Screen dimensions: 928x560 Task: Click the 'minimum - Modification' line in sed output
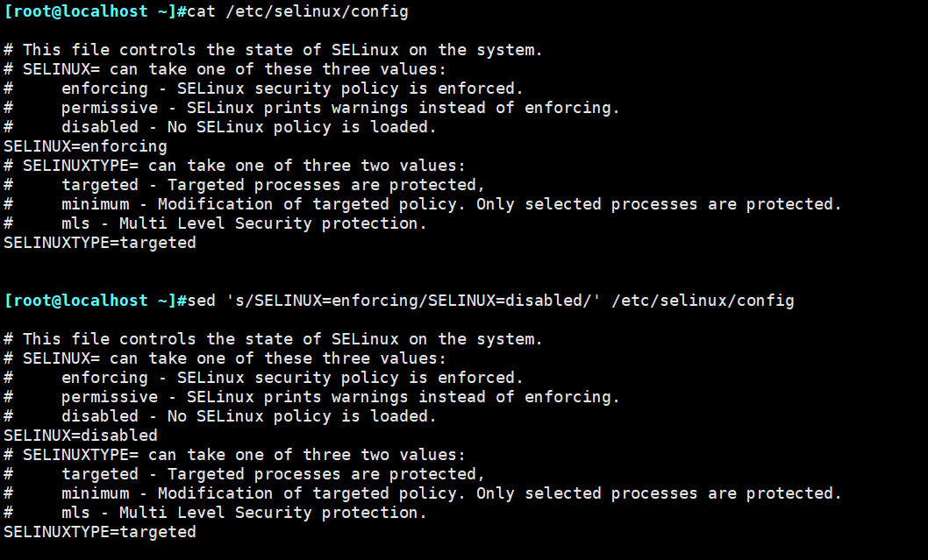(451, 493)
